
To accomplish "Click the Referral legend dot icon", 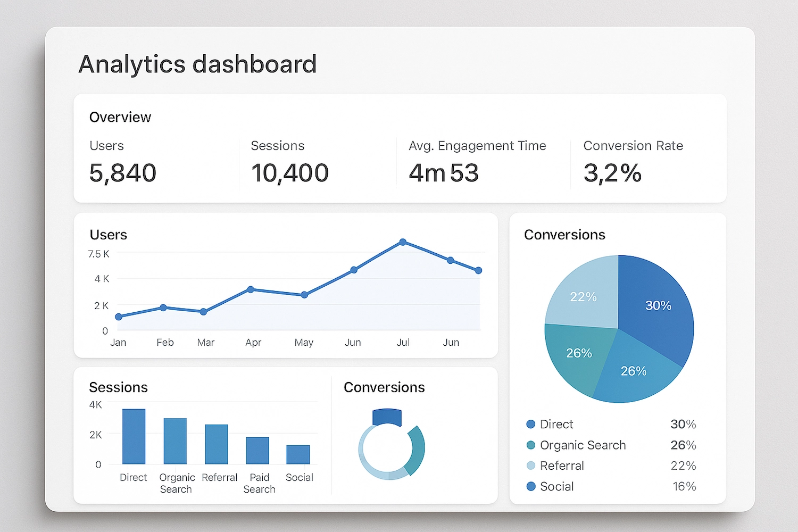I will (x=530, y=465).
